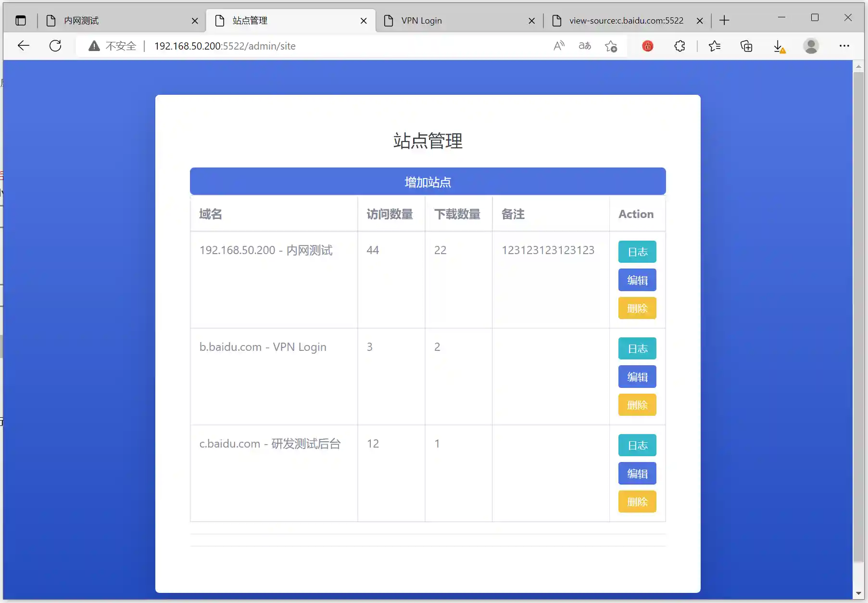Click the 增加站点 button
The image size is (868, 603).
point(428,181)
